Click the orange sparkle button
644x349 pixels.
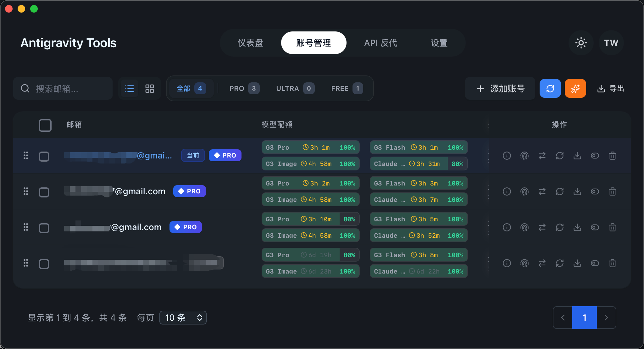pyautogui.click(x=575, y=89)
